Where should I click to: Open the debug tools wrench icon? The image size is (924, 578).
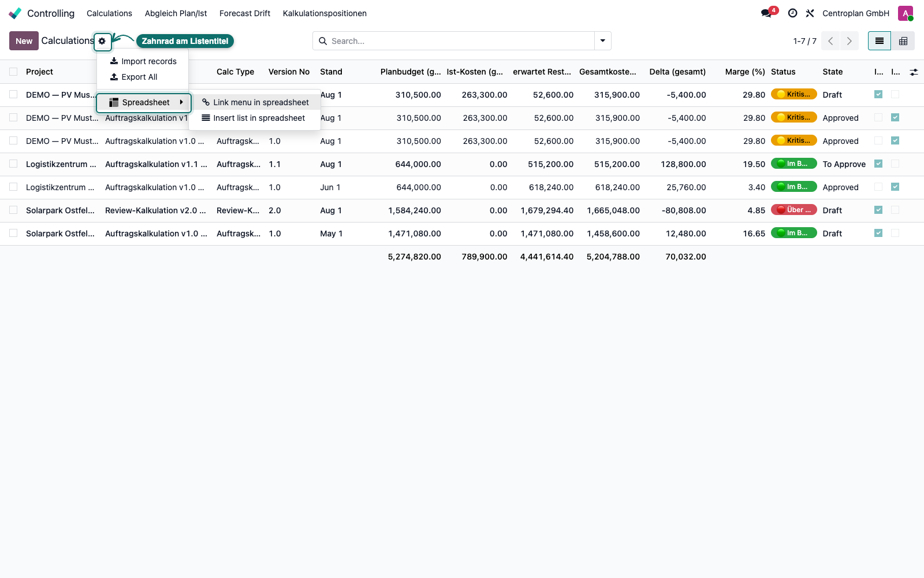pos(810,13)
